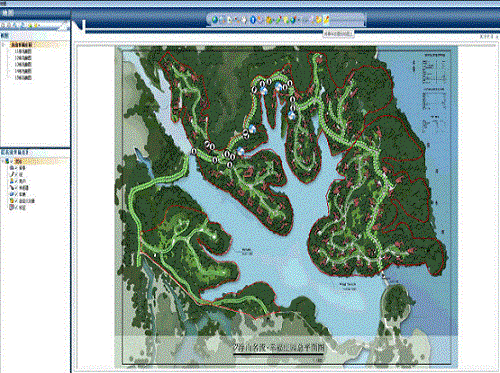
Task: Click the text link at upper right of map pane
Action: point(488,36)
